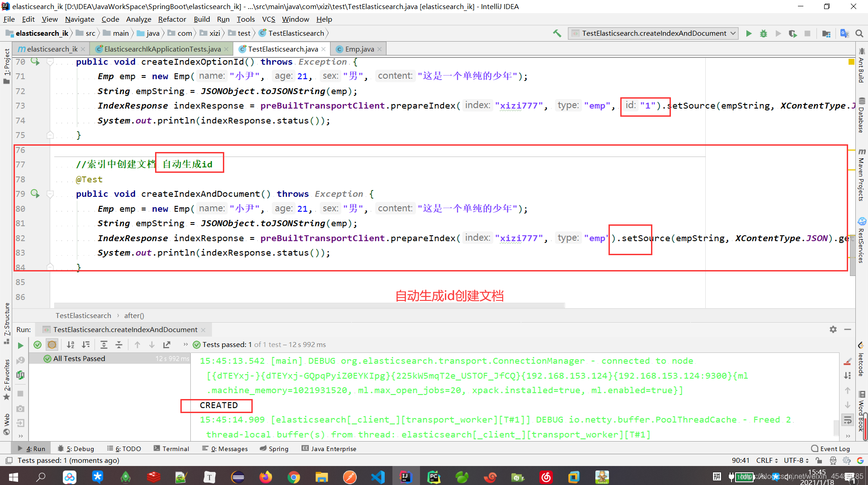Toggle Show Ignored tests filter
The image size is (868, 485).
[52, 345]
